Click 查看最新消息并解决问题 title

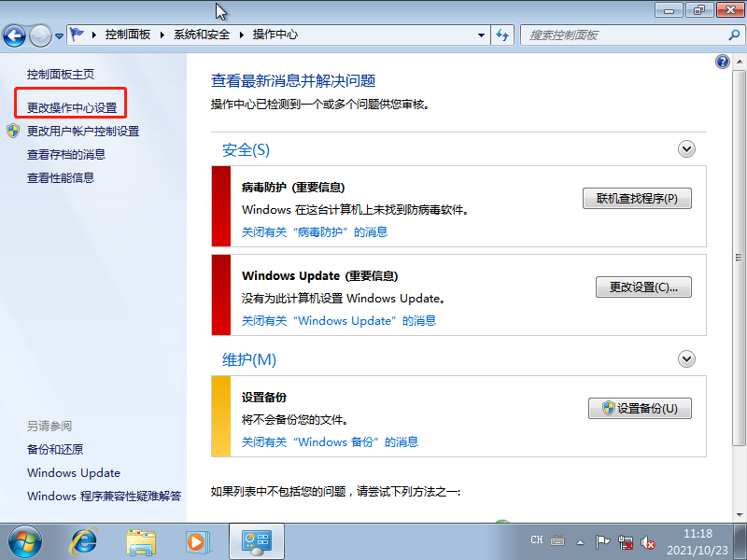293,81
